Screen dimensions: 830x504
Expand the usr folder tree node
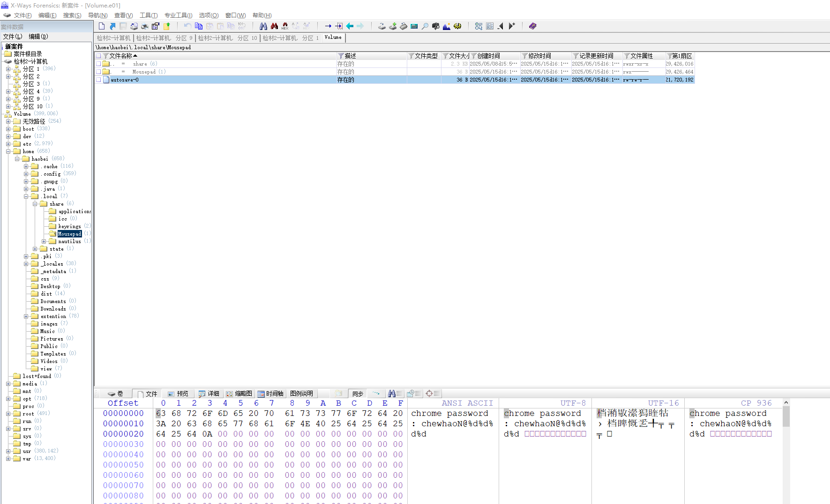pyautogui.click(x=8, y=451)
